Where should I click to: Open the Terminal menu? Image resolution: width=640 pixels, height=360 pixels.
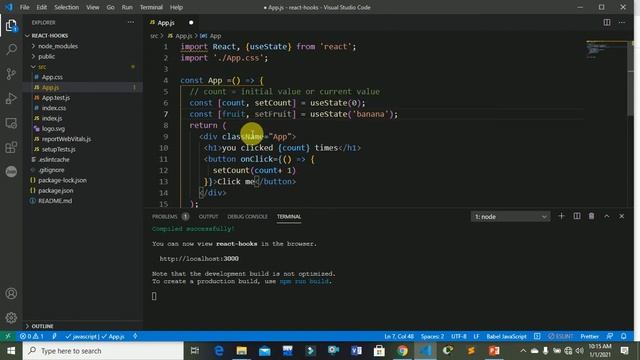(151, 7)
